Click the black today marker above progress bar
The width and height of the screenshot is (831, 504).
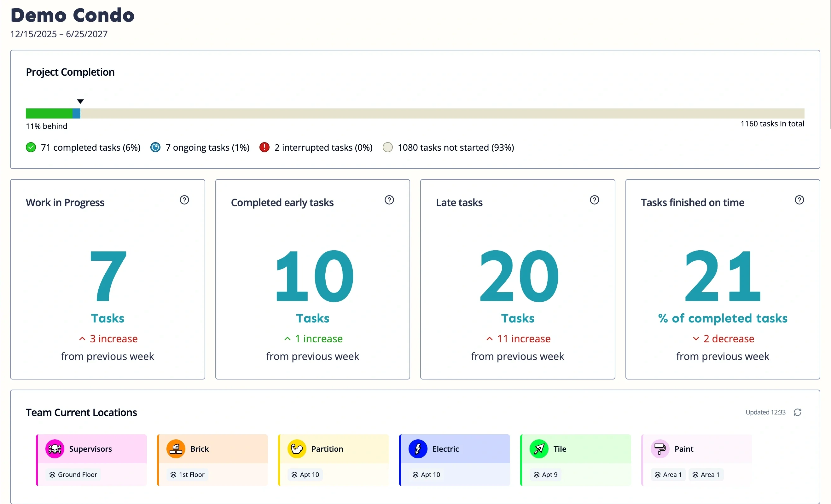click(80, 101)
